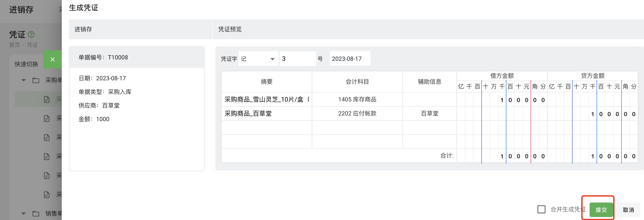Click the voucher number field showing 3

point(298,58)
